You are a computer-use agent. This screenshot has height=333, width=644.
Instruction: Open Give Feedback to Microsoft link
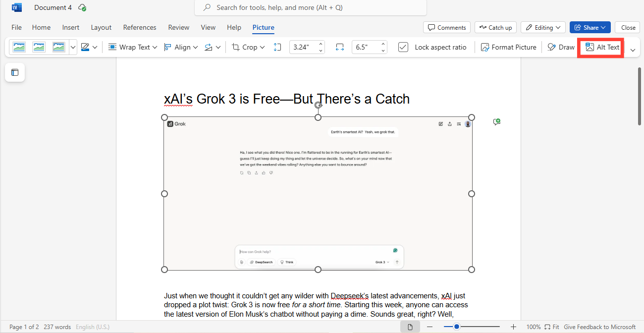(599, 327)
